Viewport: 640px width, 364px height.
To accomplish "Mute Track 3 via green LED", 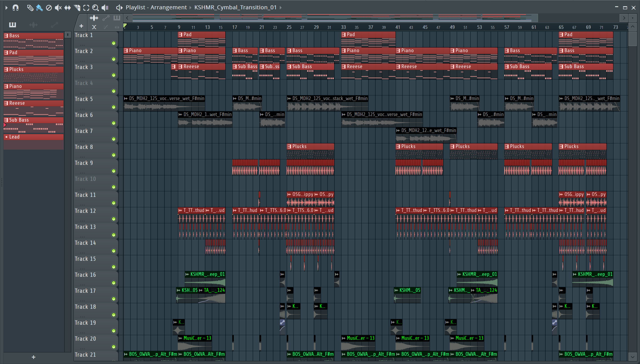I will click(x=114, y=75).
